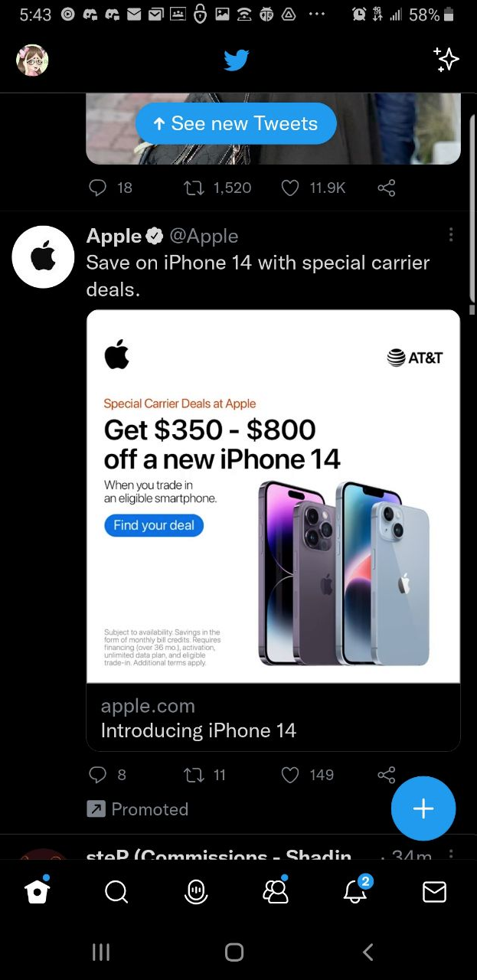The image size is (477, 980).
Task: Like the Apple iPhone 14 tweet
Action: pyautogui.click(x=290, y=775)
